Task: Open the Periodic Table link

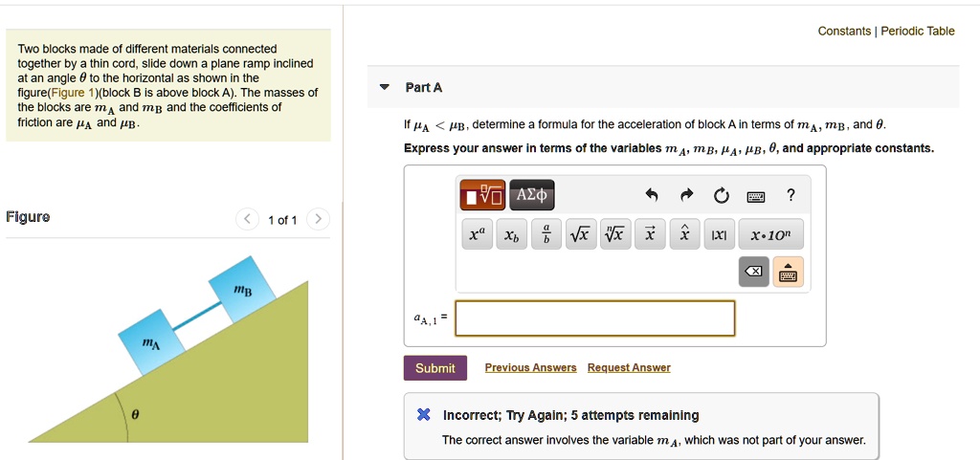Action: (x=918, y=31)
